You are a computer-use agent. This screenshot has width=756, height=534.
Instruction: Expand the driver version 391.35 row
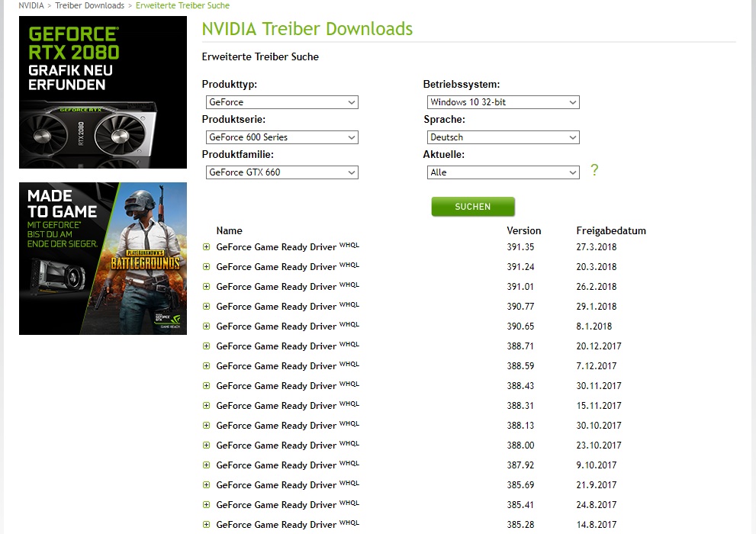[x=207, y=247]
